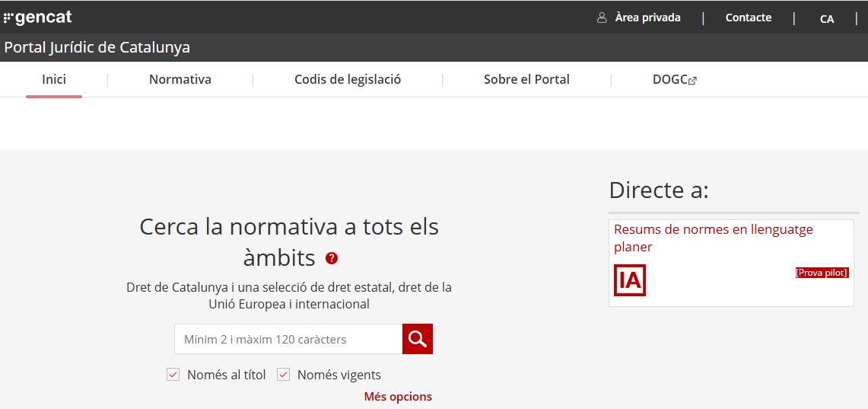Screen dimensions: 868x409
Task: Open the CA language selector
Action: [826, 19]
